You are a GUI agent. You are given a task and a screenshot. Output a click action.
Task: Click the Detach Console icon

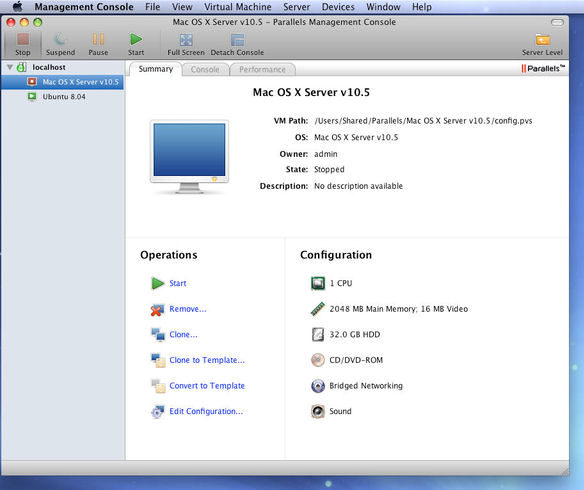click(237, 39)
